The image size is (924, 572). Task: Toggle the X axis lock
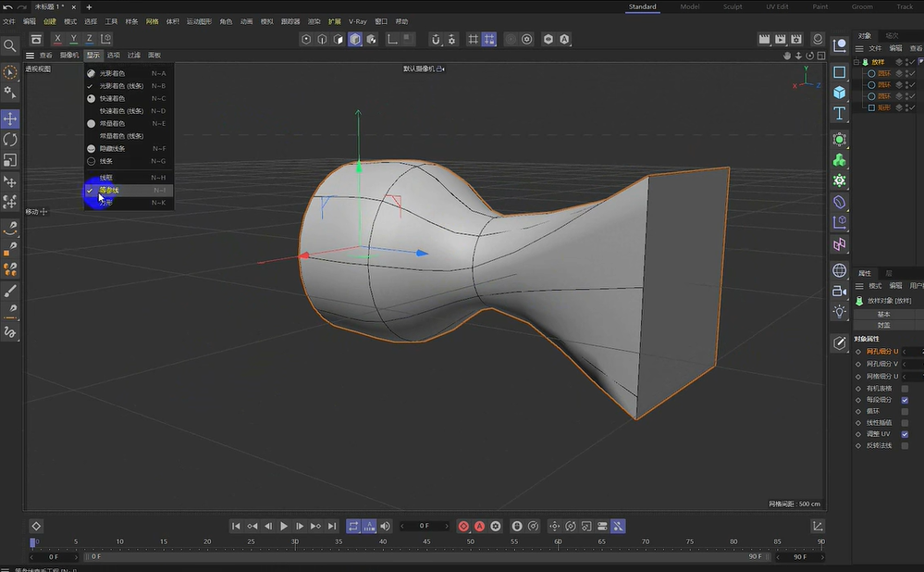[57, 39]
